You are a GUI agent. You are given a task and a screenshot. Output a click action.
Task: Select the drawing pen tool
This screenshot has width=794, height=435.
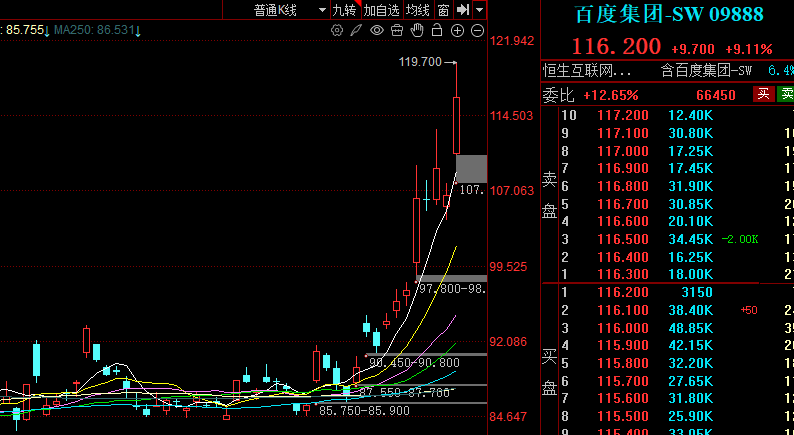(357, 31)
